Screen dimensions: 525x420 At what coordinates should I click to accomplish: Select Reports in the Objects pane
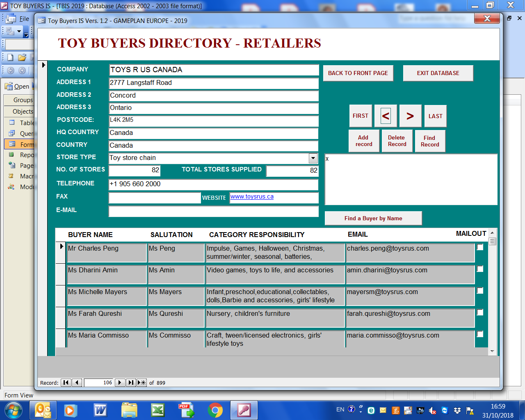20,155
